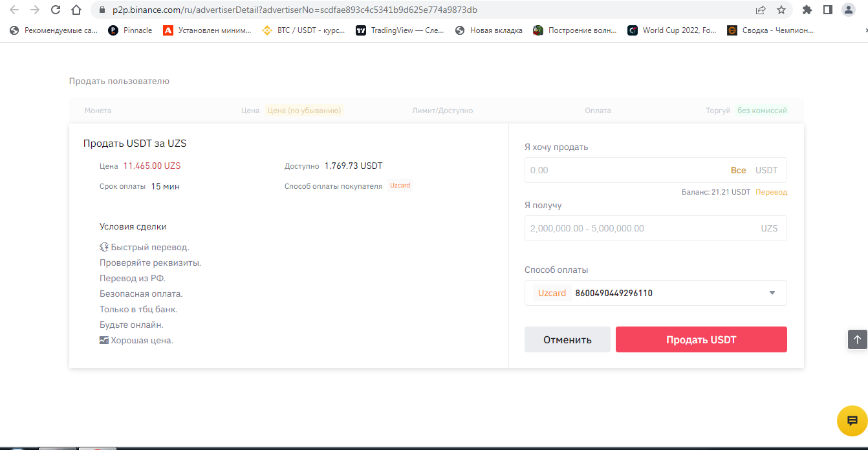The height and width of the screenshot is (450, 868).
Task: Click the 15 мин payment time value
Action: click(166, 186)
